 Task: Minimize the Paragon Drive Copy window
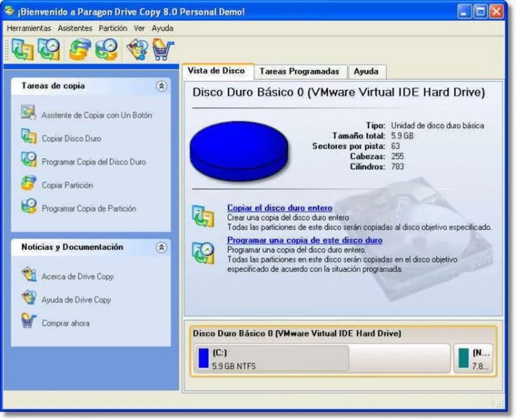coord(464,12)
